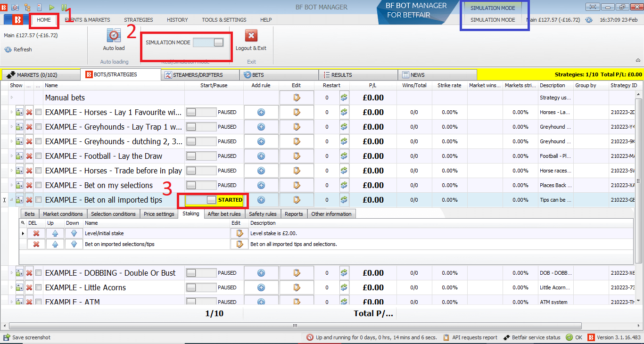
Task: Edit the Level/initial stake rule
Action: click(x=239, y=233)
